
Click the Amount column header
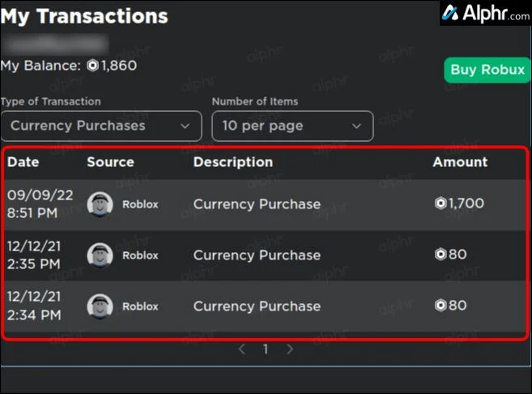[x=460, y=162]
